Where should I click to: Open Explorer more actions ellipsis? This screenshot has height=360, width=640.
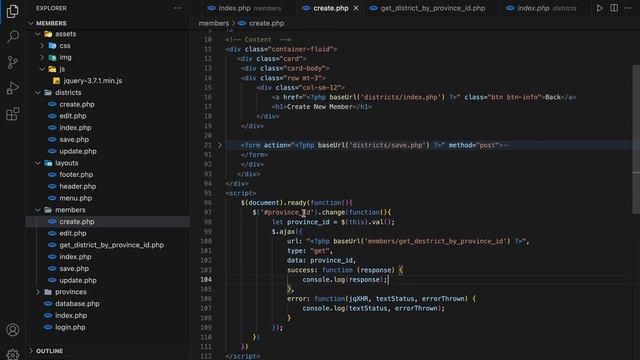[x=178, y=8]
